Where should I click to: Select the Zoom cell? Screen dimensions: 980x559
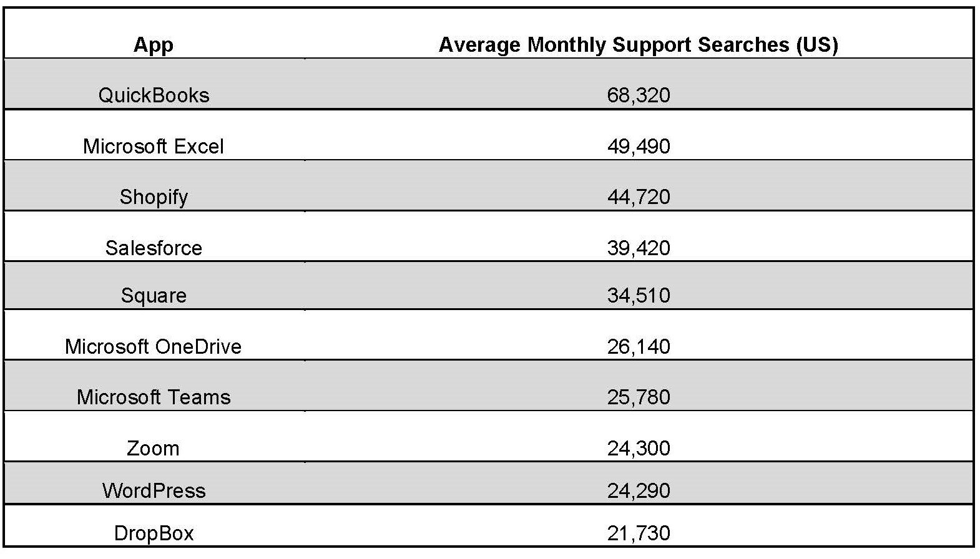154,449
